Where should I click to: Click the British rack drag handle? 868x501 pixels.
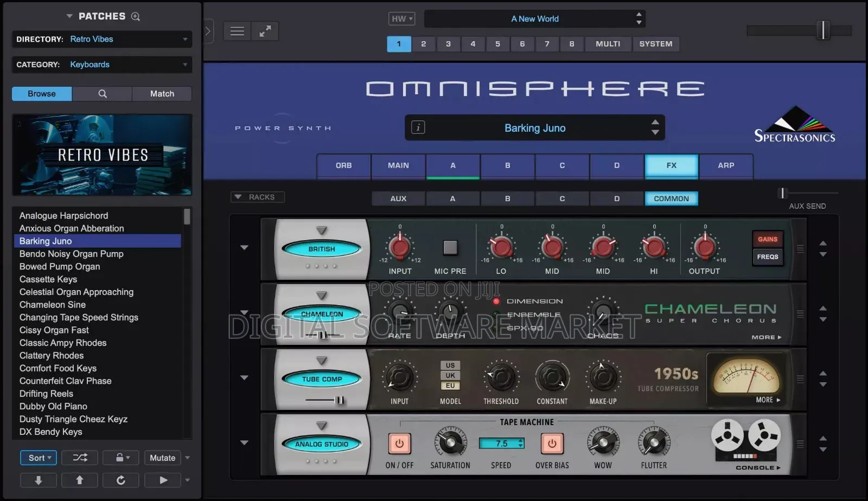800,249
